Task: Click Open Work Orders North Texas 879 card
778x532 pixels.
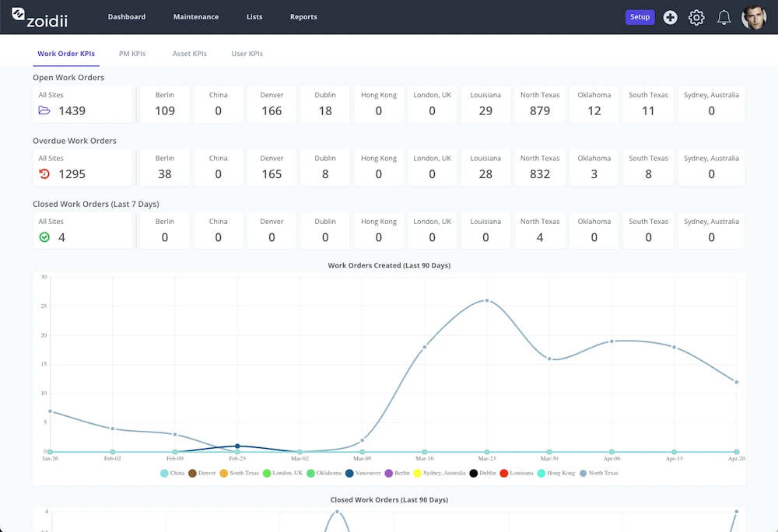Action: pos(539,104)
